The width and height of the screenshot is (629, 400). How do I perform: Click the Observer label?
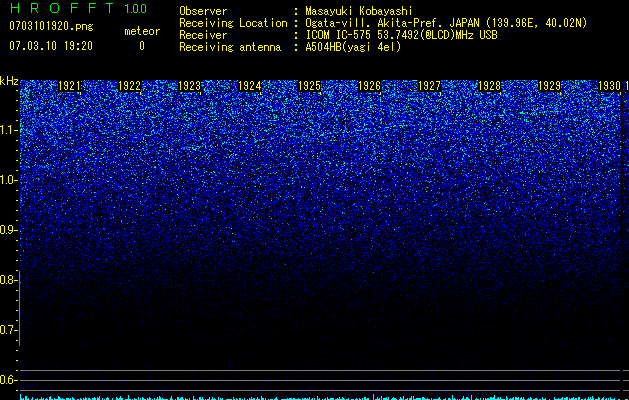pos(203,11)
